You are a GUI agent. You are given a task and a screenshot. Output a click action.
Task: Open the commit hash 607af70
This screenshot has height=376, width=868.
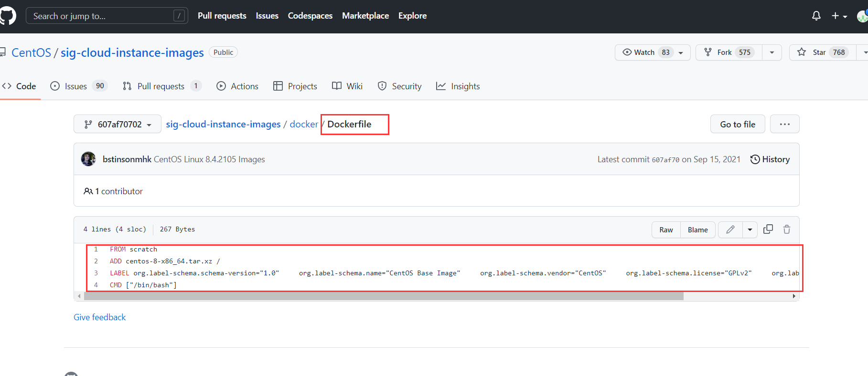click(x=665, y=160)
